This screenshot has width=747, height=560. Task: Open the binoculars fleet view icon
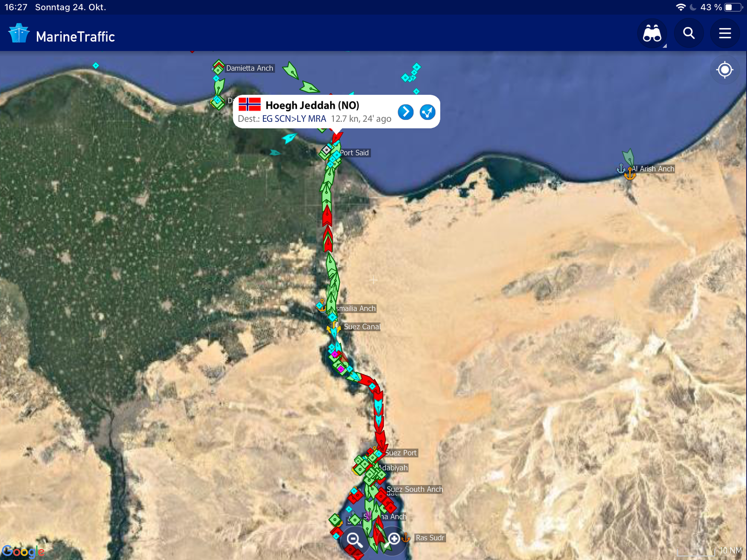(652, 34)
